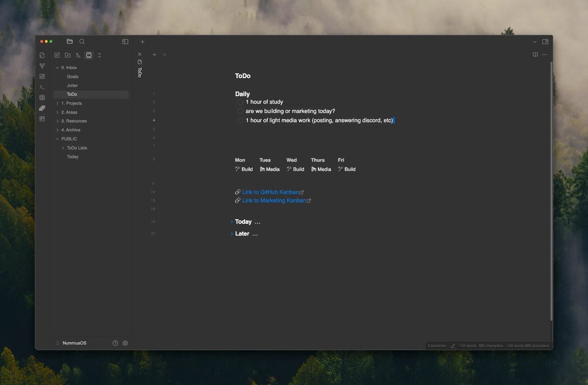This screenshot has height=385, width=588.
Task: Open the graph view icon
Action: pyautogui.click(x=42, y=66)
